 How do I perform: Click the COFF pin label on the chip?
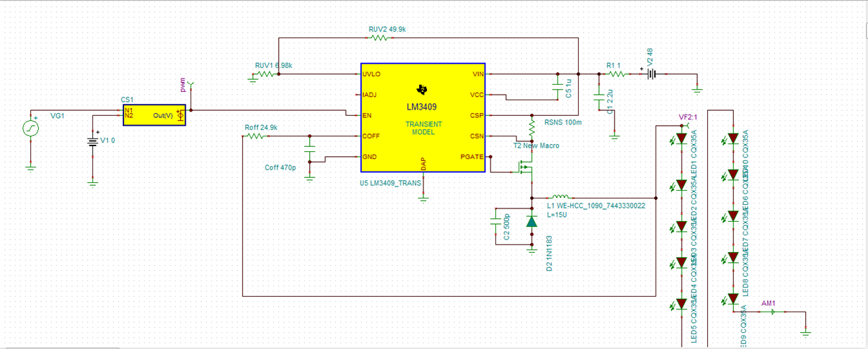[x=371, y=136]
